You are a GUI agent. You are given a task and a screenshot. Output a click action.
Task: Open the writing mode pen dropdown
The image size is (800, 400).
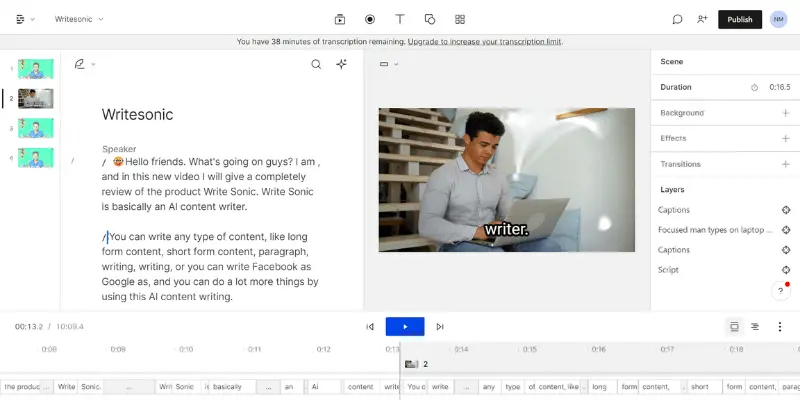tap(85, 64)
